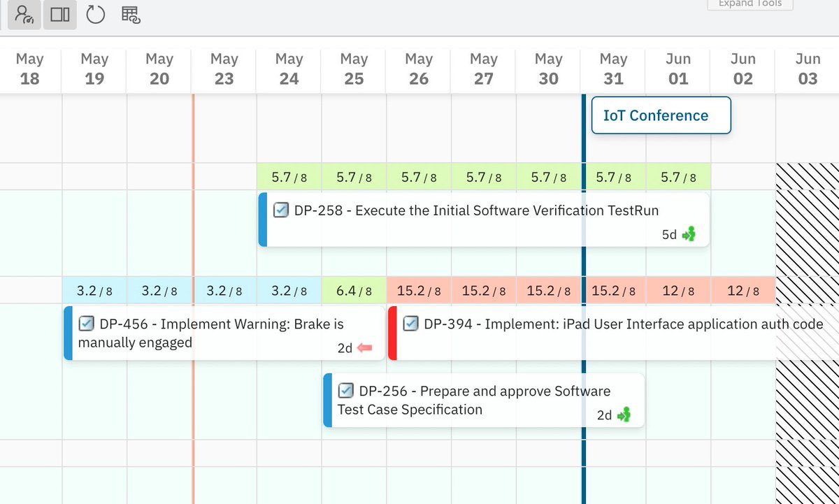The width and height of the screenshot is (839, 504).
Task: Open the table configuration icon
Action: 131,14
